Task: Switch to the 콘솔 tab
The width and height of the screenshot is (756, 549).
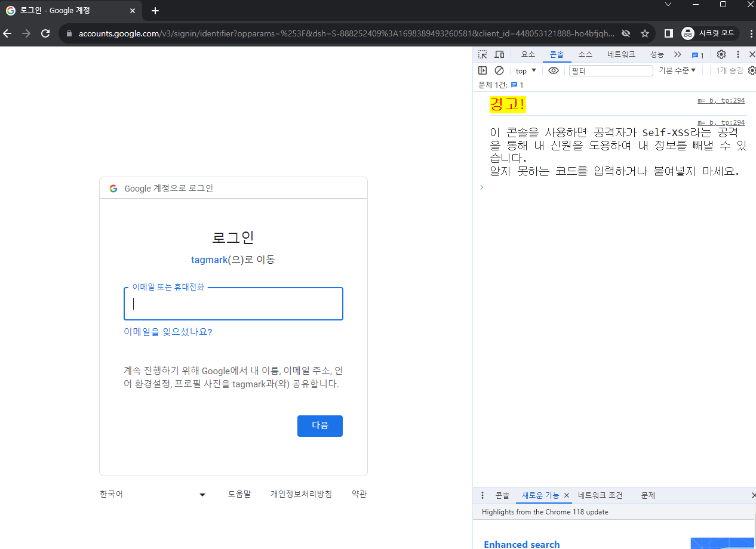Action: (x=557, y=54)
